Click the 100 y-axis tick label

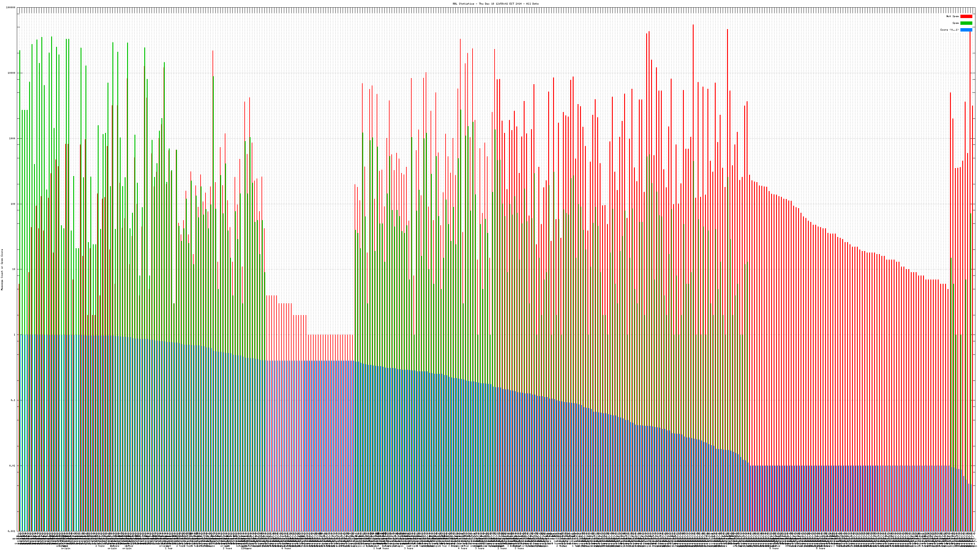pos(13,204)
